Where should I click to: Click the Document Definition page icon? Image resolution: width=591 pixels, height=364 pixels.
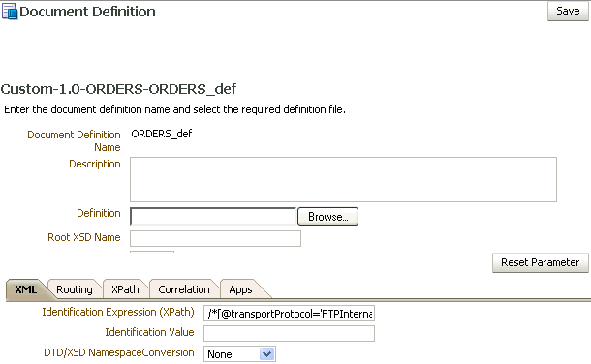coord(10,11)
